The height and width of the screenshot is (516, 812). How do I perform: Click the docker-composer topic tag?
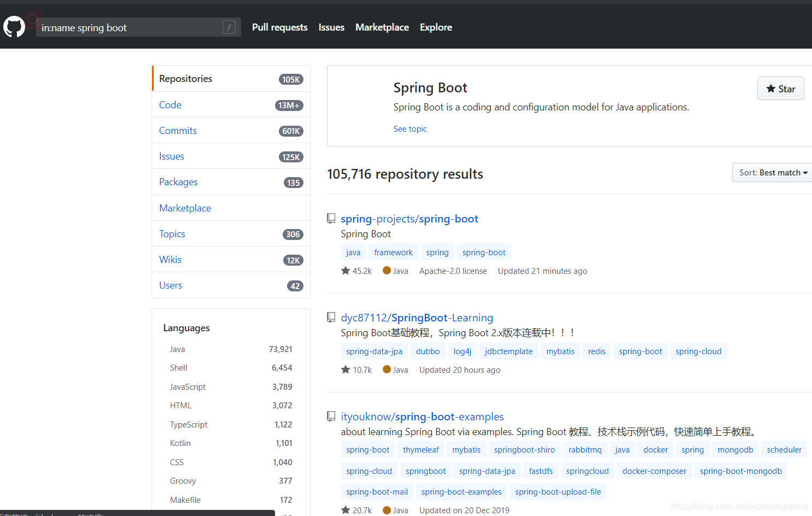point(654,471)
